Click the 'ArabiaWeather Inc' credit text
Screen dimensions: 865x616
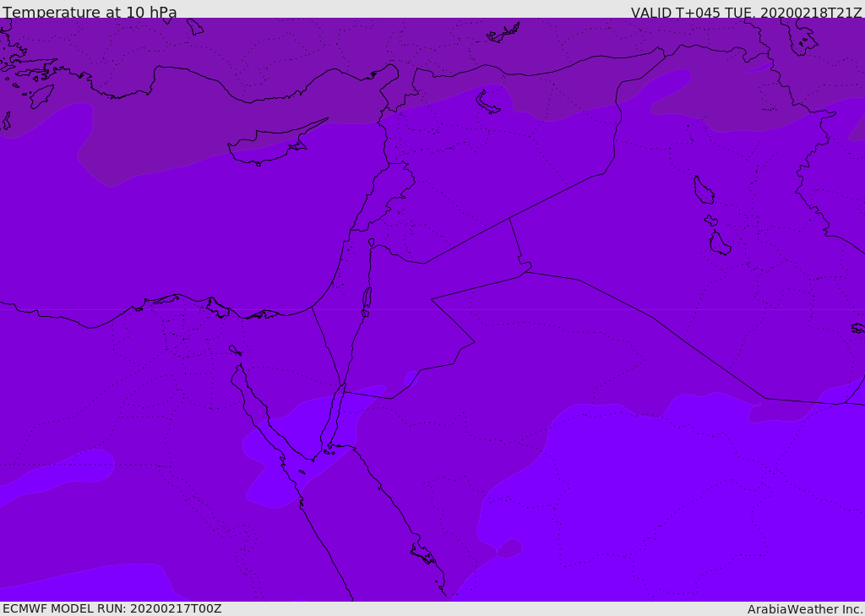pyautogui.click(x=804, y=609)
